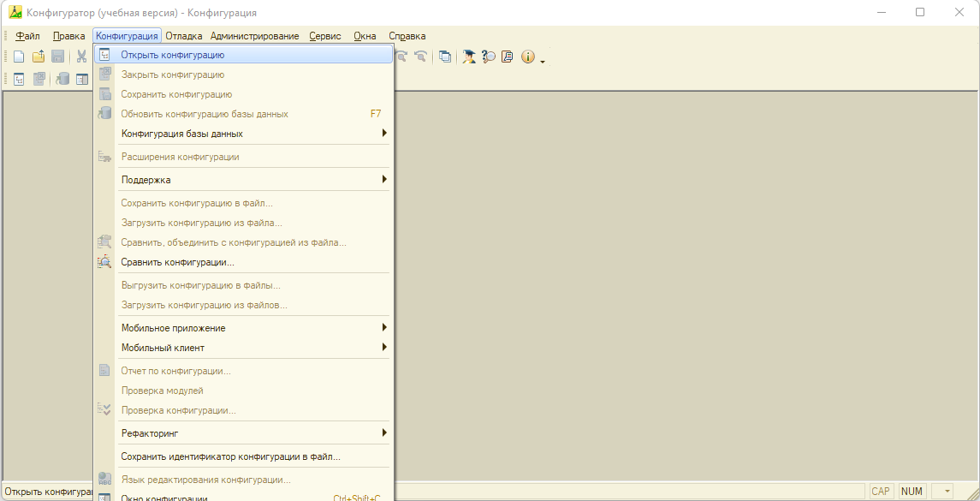Image resolution: width=980 pixels, height=501 pixels.
Task: Click the Open file folder icon
Action: click(x=39, y=57)
